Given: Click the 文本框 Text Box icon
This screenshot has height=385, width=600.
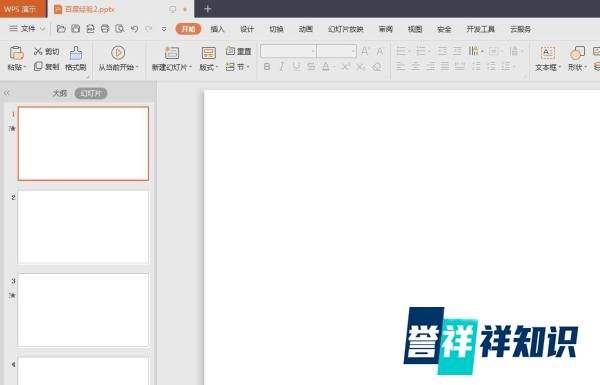Looking at the screenshot, I should click(548, 53).
